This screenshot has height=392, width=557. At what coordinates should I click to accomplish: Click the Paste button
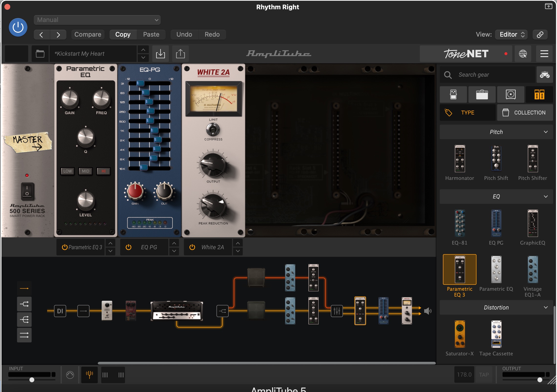coord(151,34)
